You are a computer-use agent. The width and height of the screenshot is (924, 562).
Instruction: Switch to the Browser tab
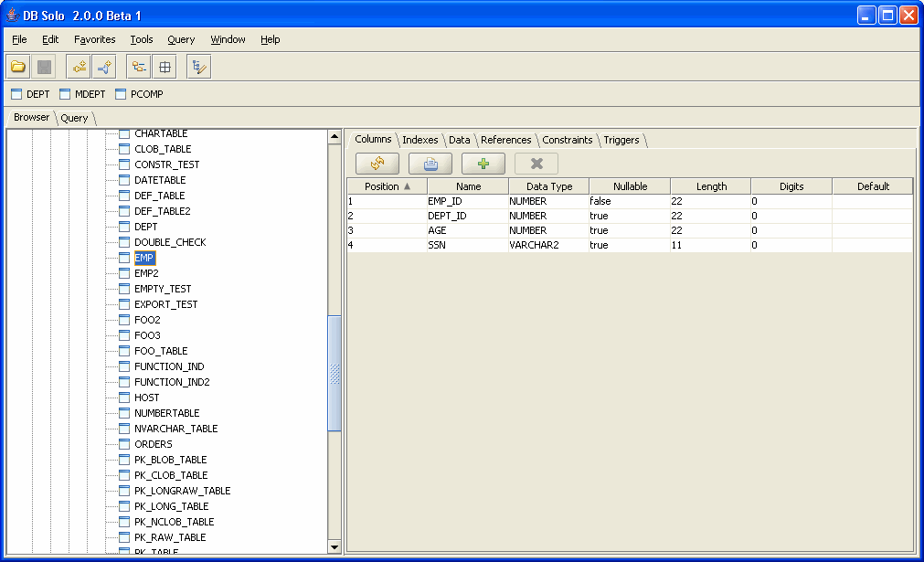pyautogui.click(x=31, y=117)
